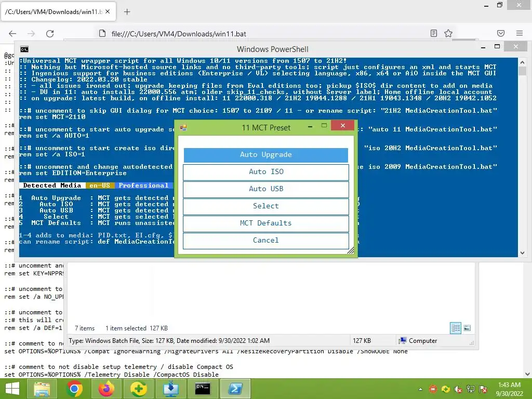532x399 pixels.
Task: Go back in the Firefox browser
Action: click(12, 34)
